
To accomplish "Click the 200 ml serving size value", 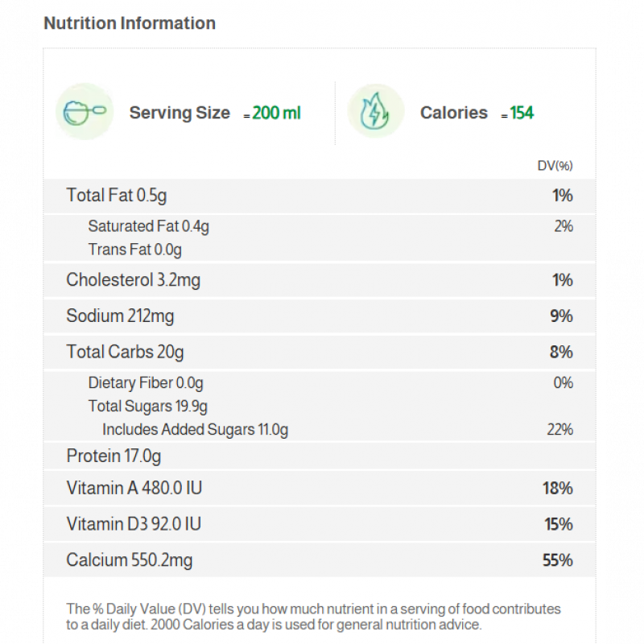I will (276, 113).
